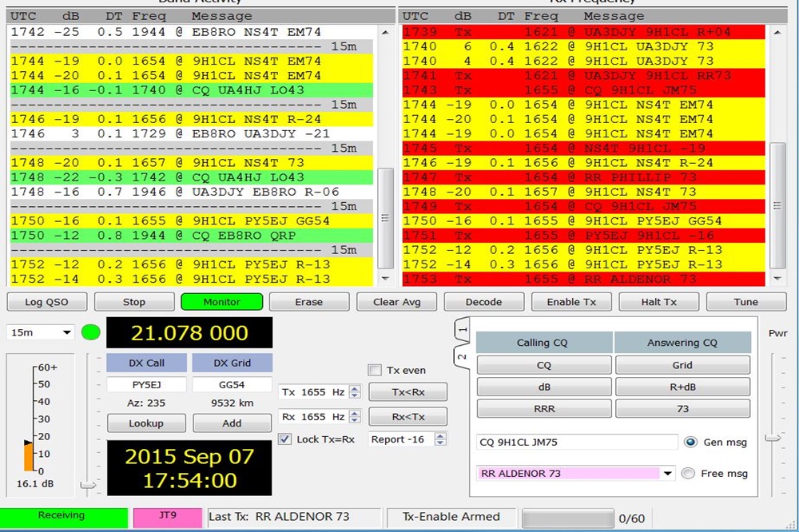This screenshot has width=799, height=532.
Task: Click Lookup under the DX Call
Action: click(x=146, y=423)
